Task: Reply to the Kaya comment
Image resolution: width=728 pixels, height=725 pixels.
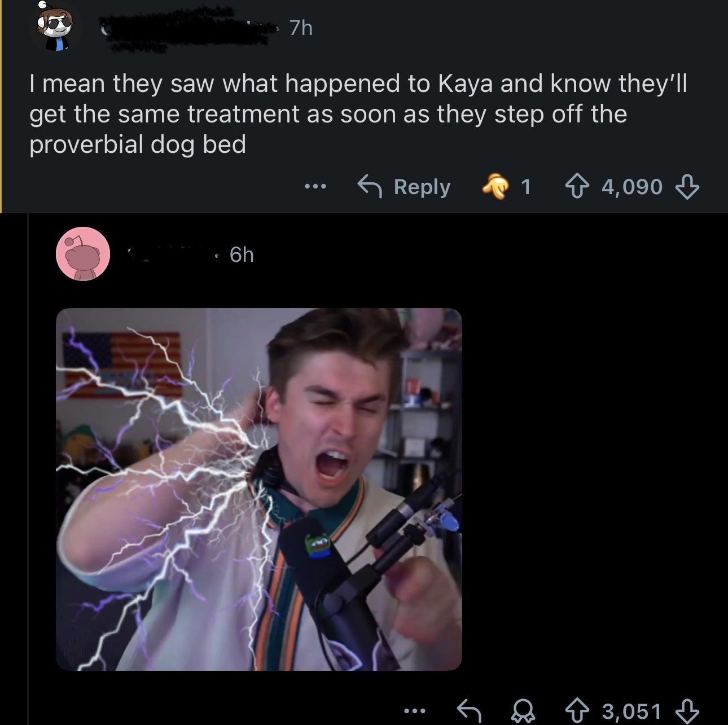Action: 404,186
